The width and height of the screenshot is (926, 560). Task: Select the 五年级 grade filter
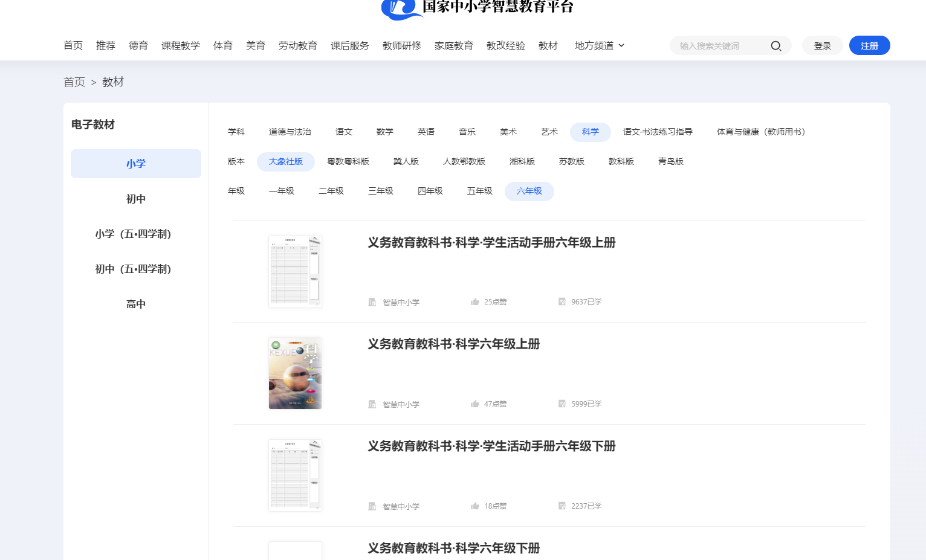pos(479,191)
